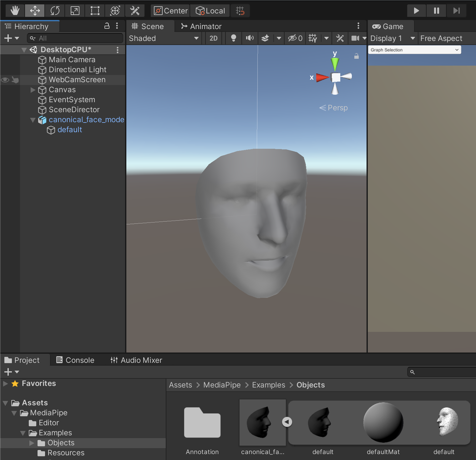Viewport: 476px width, 460px height.
Task: Open the Graph Selection dropdown
Action: [414, 50]
